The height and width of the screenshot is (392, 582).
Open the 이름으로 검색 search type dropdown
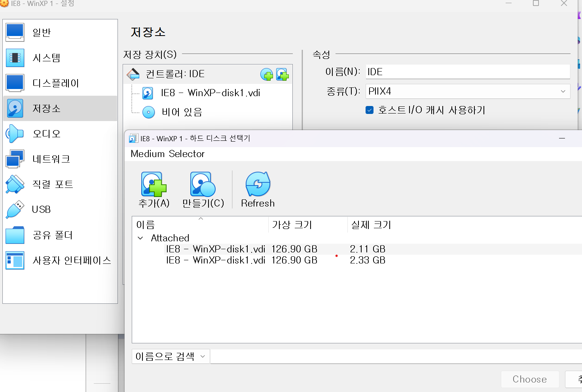coord(171,356)
